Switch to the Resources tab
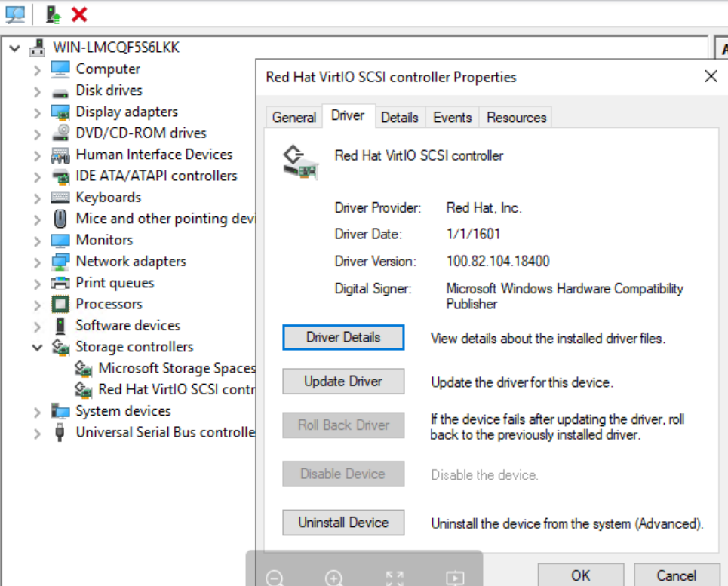The width and height of the screenshot is (728, 586). pos(516,118)
